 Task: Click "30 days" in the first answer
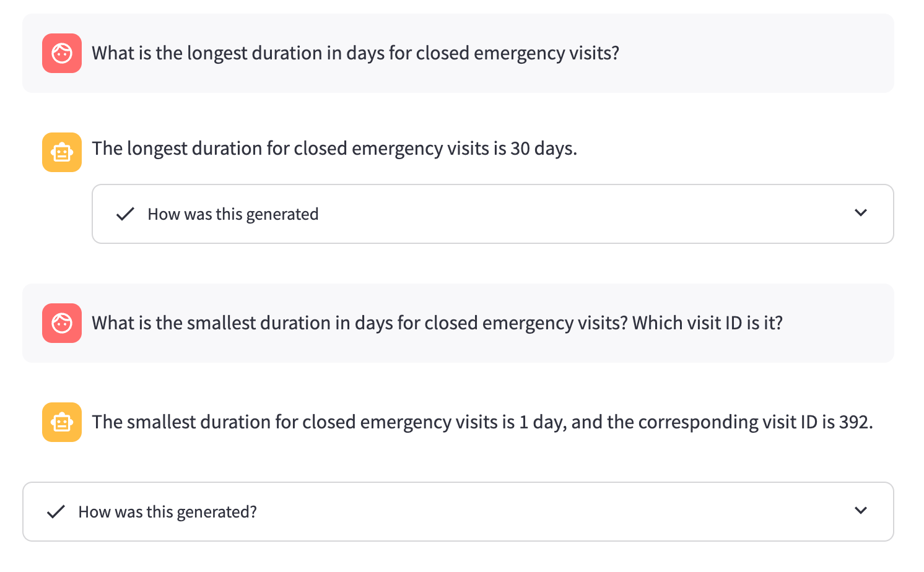point(543,149)
